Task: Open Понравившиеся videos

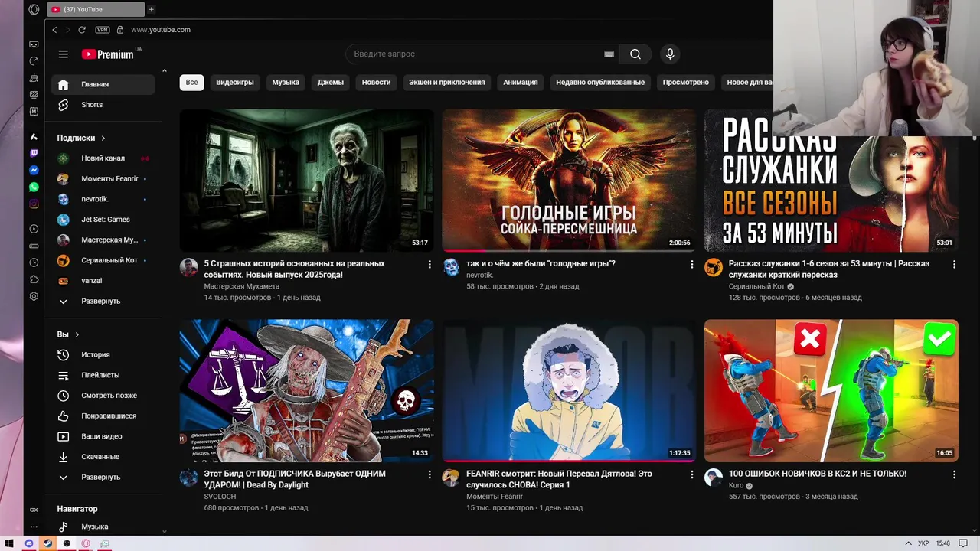Action: pyautogui.click(x=103, y=416)
